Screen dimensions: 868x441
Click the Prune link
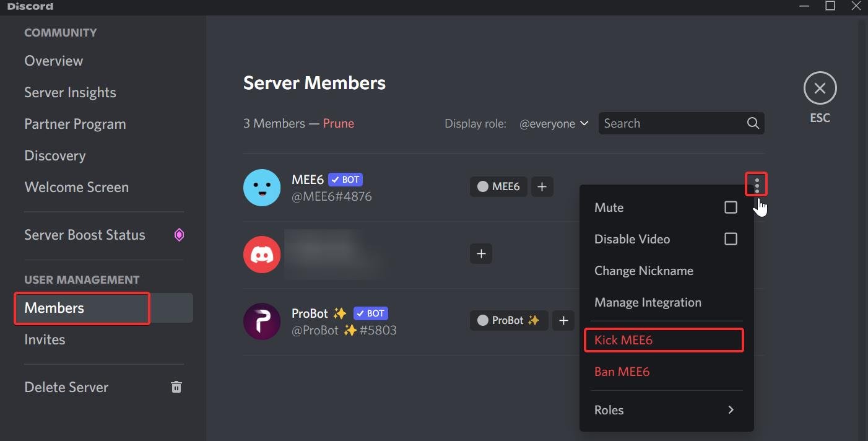(x=339, y=123)
